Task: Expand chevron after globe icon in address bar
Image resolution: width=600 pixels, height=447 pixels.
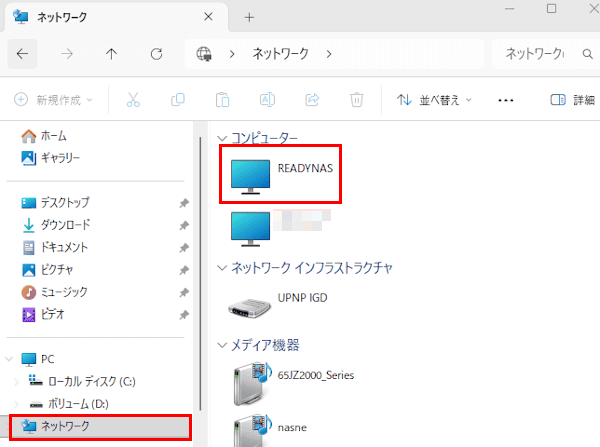Action: click(232, 54)
